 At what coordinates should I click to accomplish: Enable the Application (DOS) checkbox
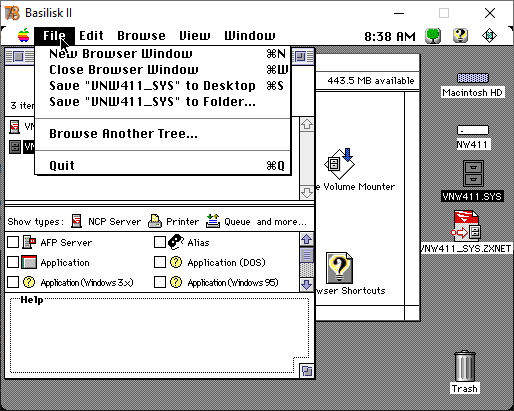[x=160, y=262]
